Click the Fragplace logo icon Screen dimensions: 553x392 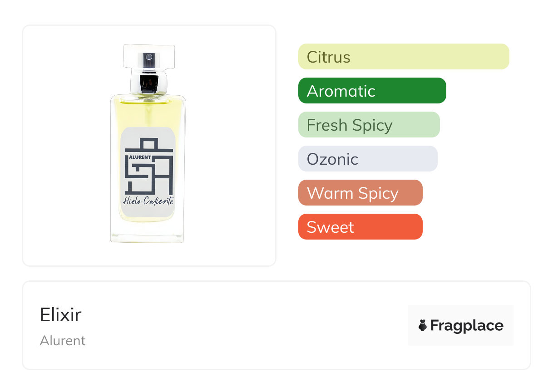423,325
